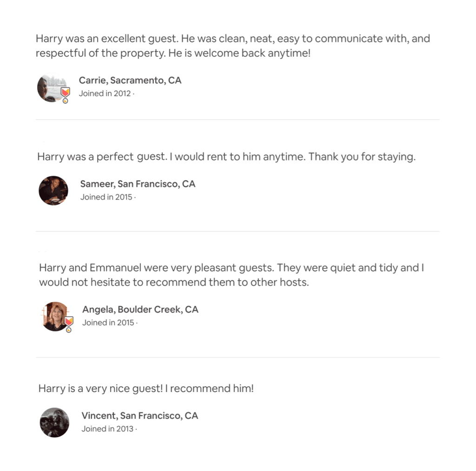Viewport: 476px width, 471px height.
Task: Click the name Angela, Boulder Creek, CA
Action: [140, 310]
